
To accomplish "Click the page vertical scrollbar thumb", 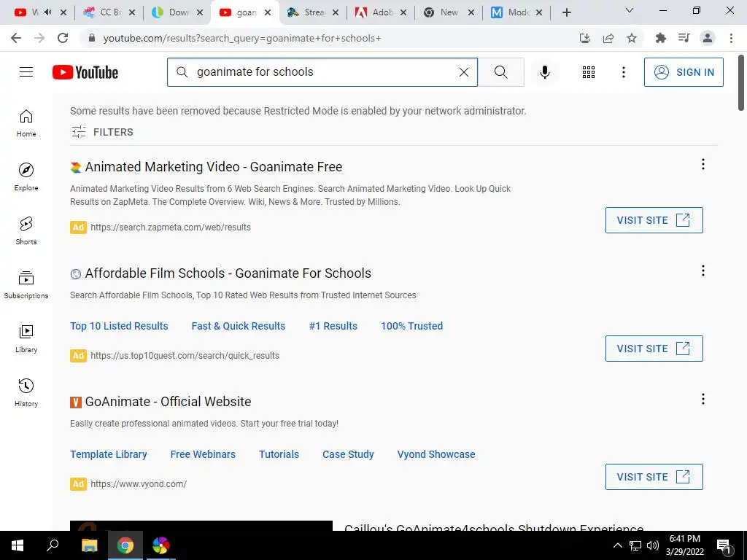I will 741,82.
